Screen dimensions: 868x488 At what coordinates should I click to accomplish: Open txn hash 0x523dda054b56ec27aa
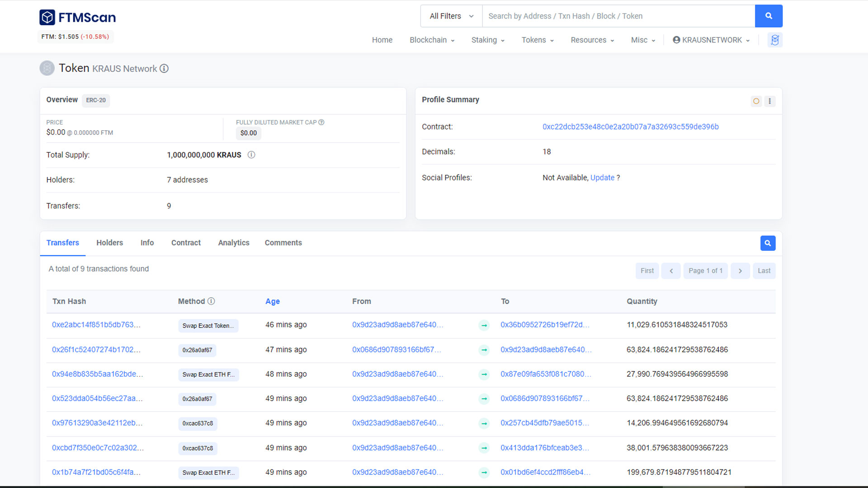(x=97, y=398)
